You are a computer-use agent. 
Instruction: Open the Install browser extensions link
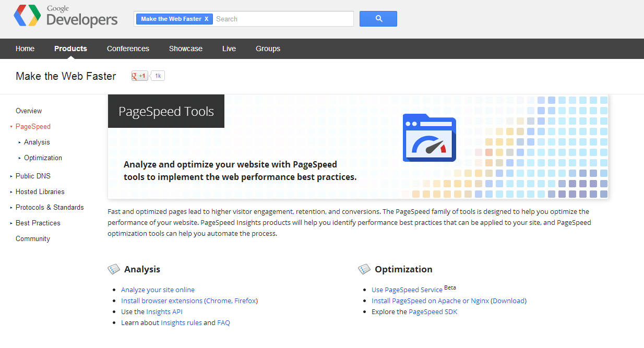click(162, 301)
